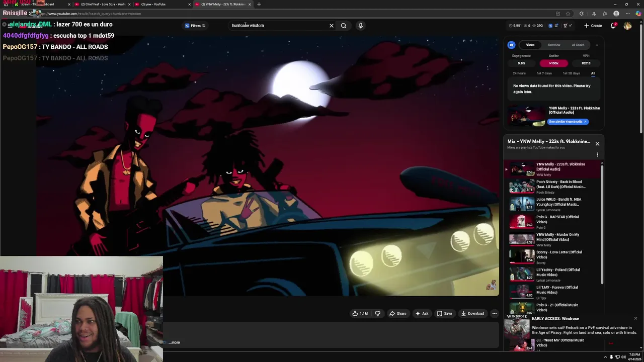The image size is (644, 362).
Task: Play Scorey Love Letter from the mix
Action: (x=553, y=257)
